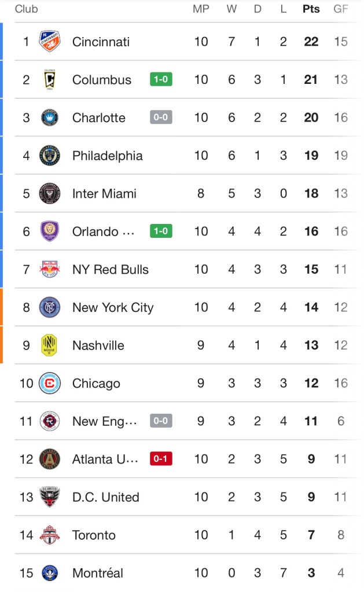Open the Philadelphia Union crest
This screenshot has width=364, height=592.
49,156
